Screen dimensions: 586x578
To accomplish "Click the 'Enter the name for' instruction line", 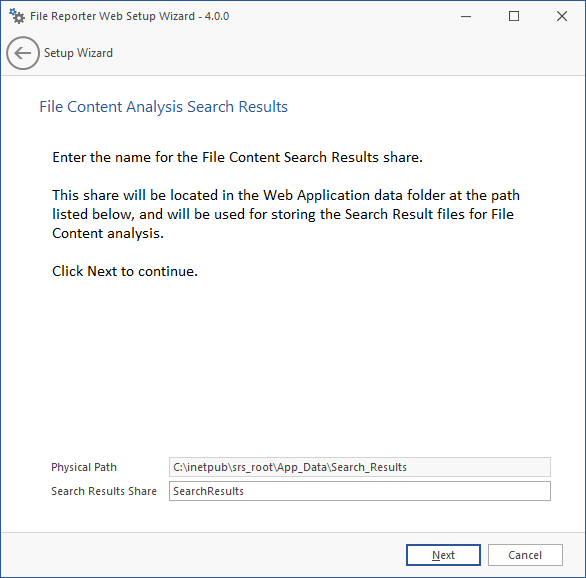I will [x=237, y=157].
